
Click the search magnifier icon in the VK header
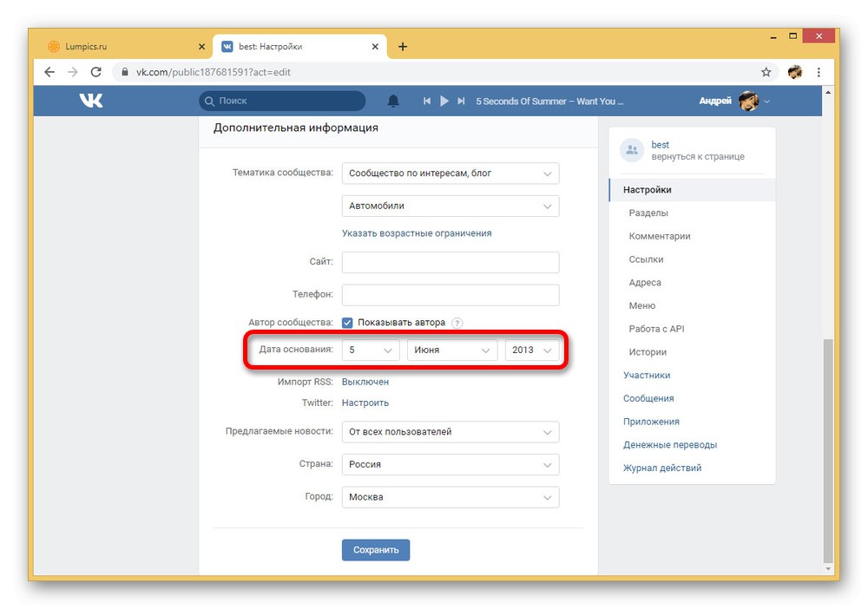pyautogui.click(x=209, y=101)
